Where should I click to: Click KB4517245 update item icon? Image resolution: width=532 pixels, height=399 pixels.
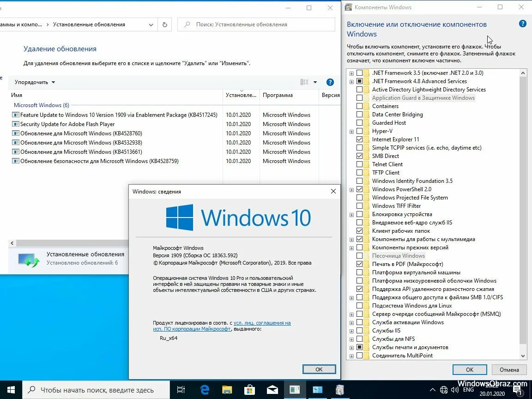(x=16, y=115)
